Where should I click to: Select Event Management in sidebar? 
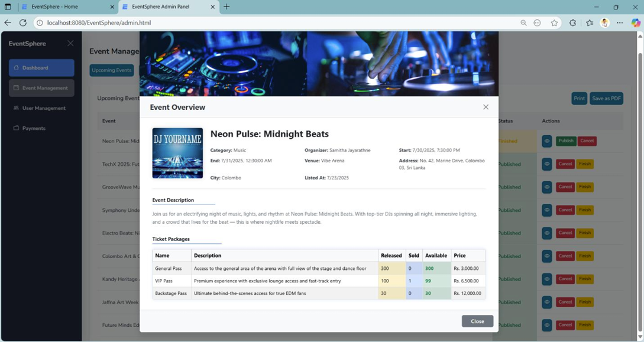coord(41,88)
